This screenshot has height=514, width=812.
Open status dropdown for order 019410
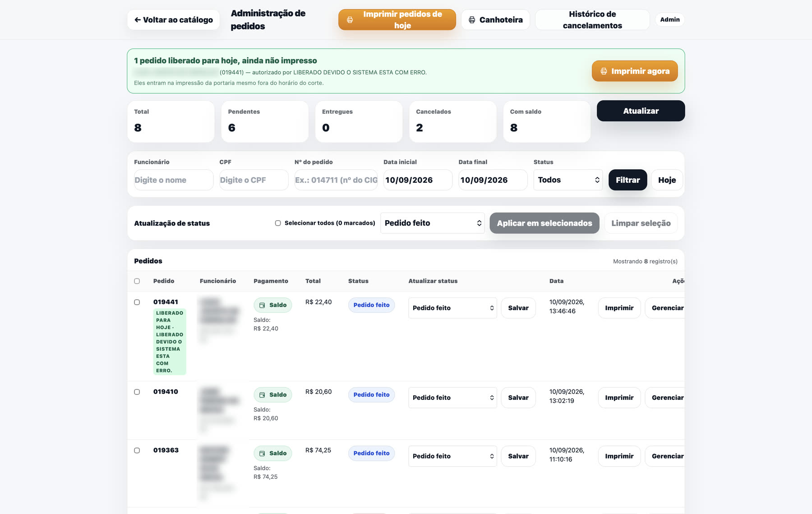[x=452, y=398]
